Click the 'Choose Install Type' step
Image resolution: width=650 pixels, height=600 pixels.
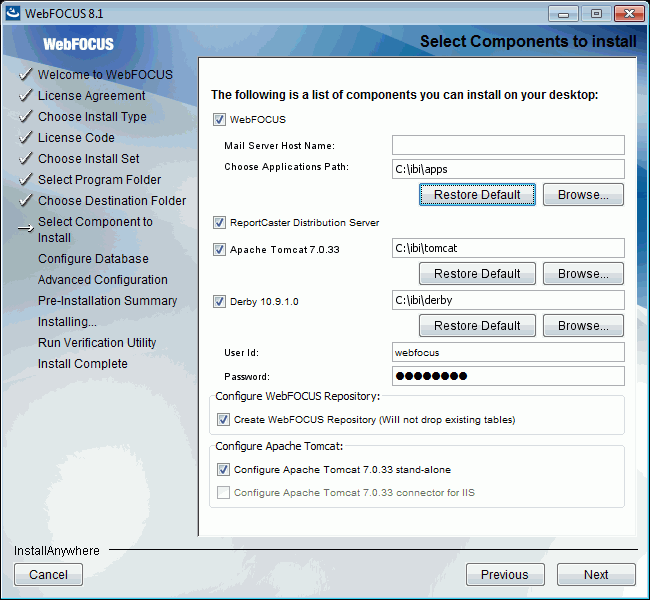(92, 117)
